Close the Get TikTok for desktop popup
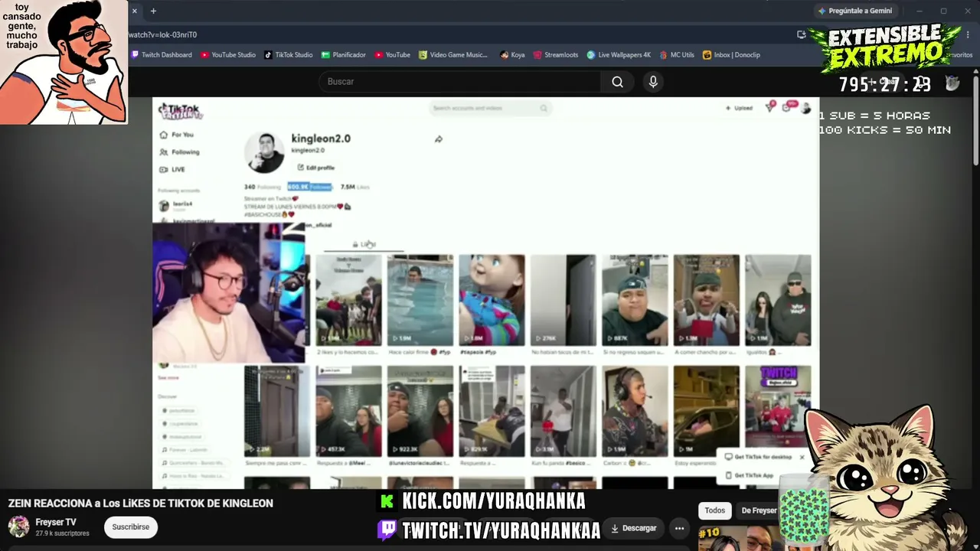The image size is (980, 551). 802,457
